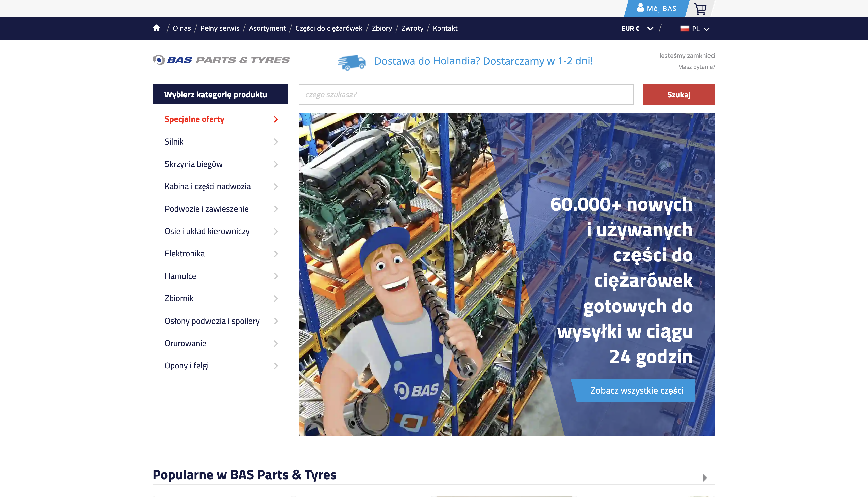
Task: Select the Elektronika category
Action: 185,254
